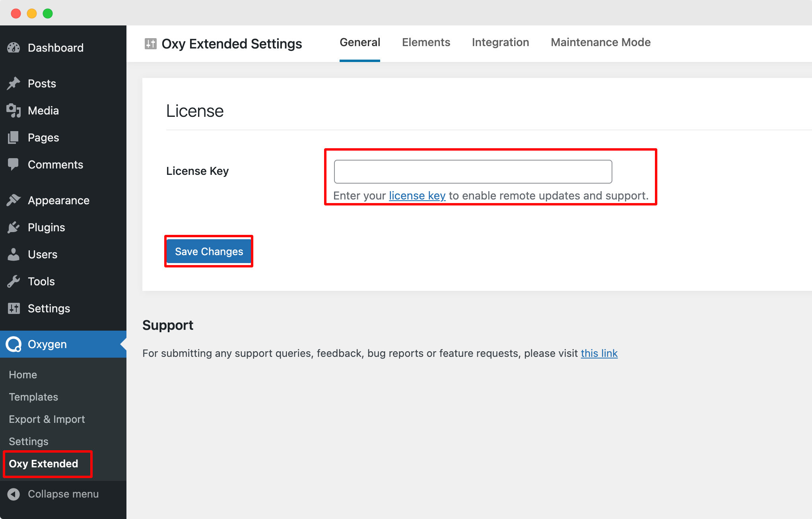The height and width of the screenshot is (519, 812).
Task: Click the Tools wrench icon
Action: [14, 281]
